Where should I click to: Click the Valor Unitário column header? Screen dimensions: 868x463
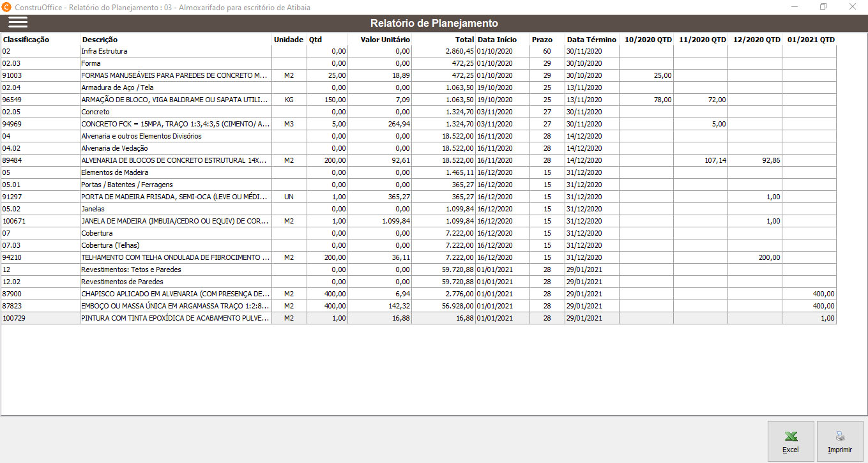coord(385,40)
